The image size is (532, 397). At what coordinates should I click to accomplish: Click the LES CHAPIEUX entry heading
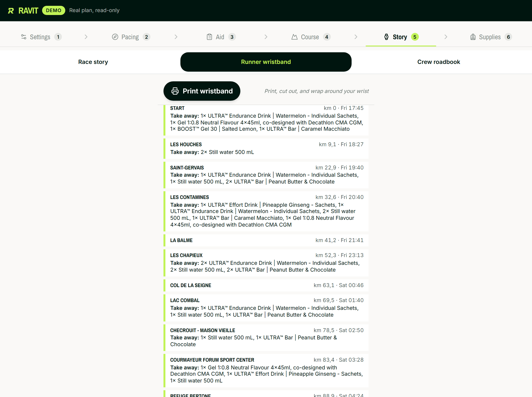click(x=186, y=255)
